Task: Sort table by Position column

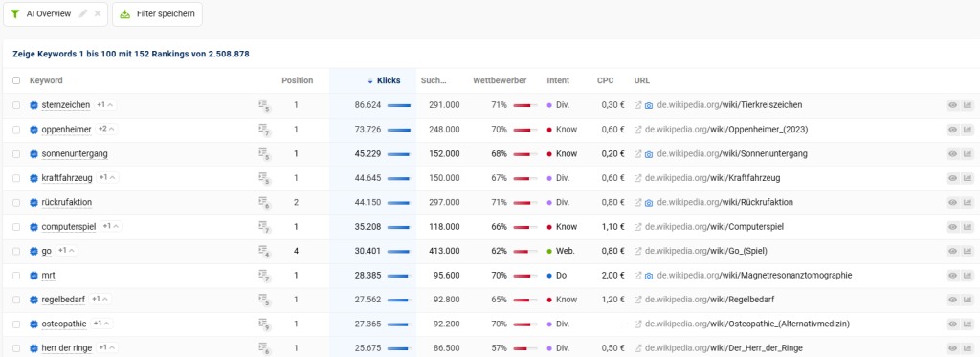Action: [x=297, y=80]
